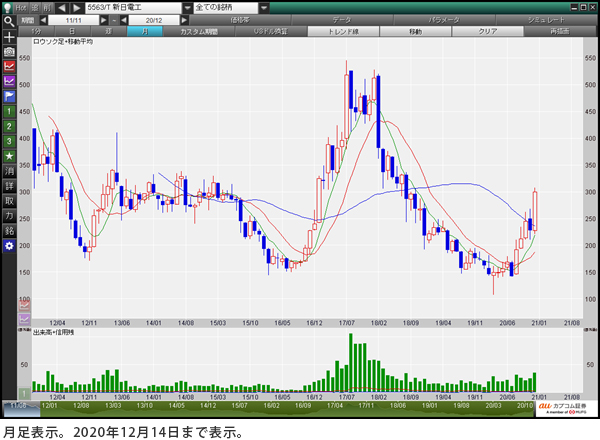Click the crosshair plus icon
The height and width of the screenshot is (440, 600).
9,37
